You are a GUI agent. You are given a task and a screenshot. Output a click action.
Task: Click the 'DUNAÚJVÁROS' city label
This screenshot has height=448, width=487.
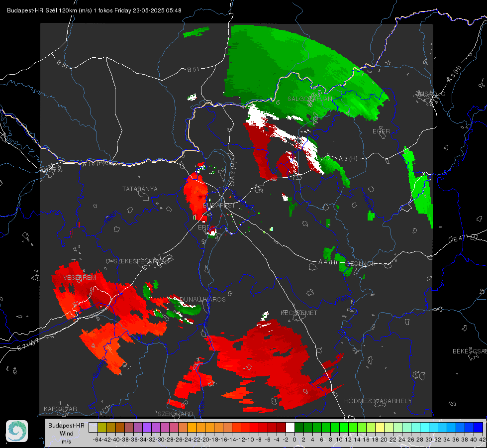[x=202, y=299]
